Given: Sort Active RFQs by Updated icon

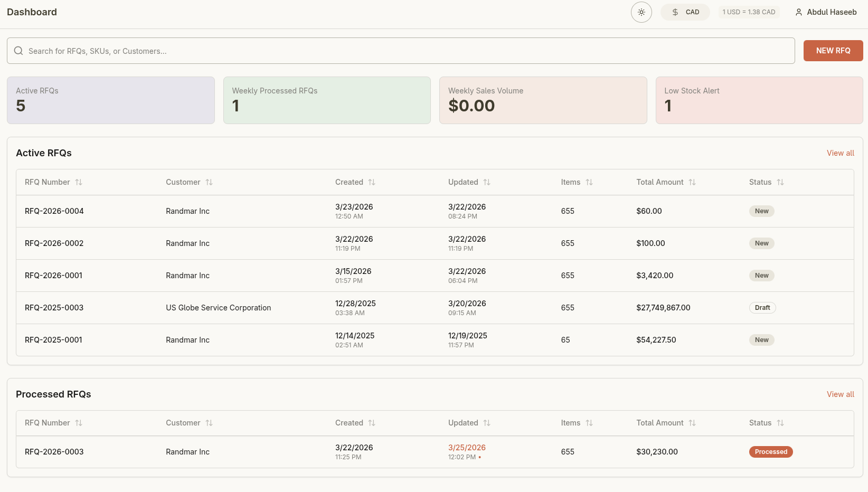Looking at the screenshot, I should (x=487, y=182).
